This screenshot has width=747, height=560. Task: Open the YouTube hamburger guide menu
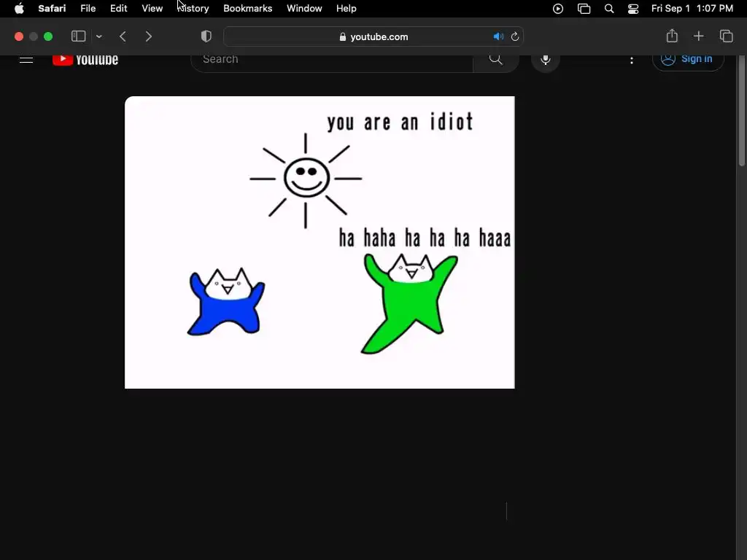(x=26, y=60)
